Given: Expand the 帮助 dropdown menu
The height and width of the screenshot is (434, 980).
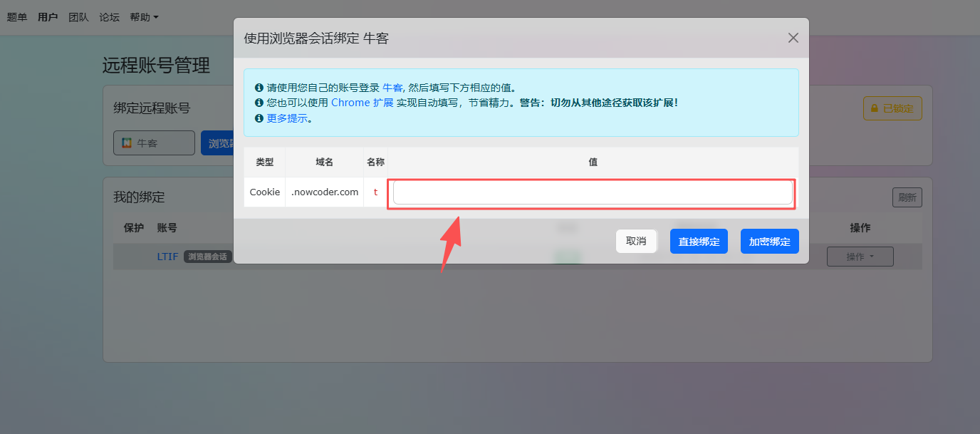Looking at the screenshot, I should [x=144, y=17].
